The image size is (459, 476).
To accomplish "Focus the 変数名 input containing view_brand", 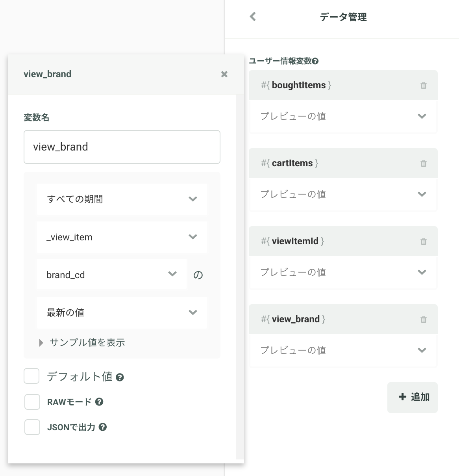I will point(122,147).
